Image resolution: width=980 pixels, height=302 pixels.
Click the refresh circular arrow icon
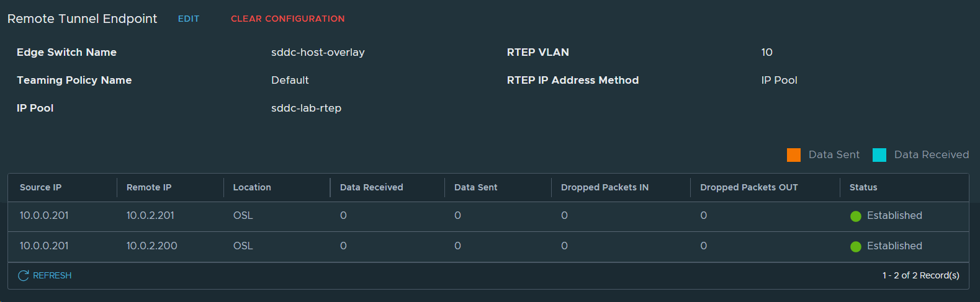point(24,275)
